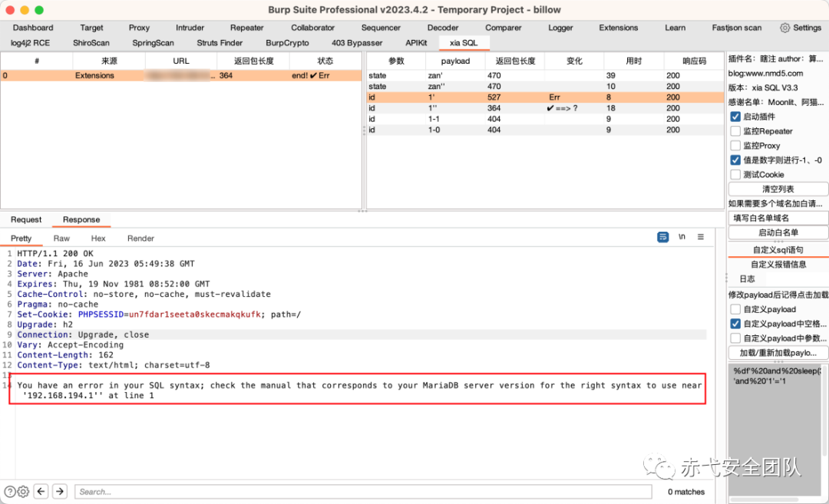Sort by the 返回包长度 column in payload table
Screen dimensions: 829x504
pos(515,61)
